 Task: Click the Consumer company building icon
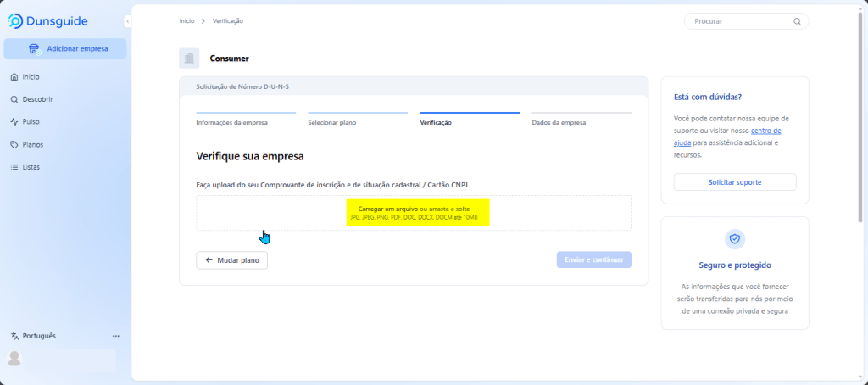pos(189,59)
